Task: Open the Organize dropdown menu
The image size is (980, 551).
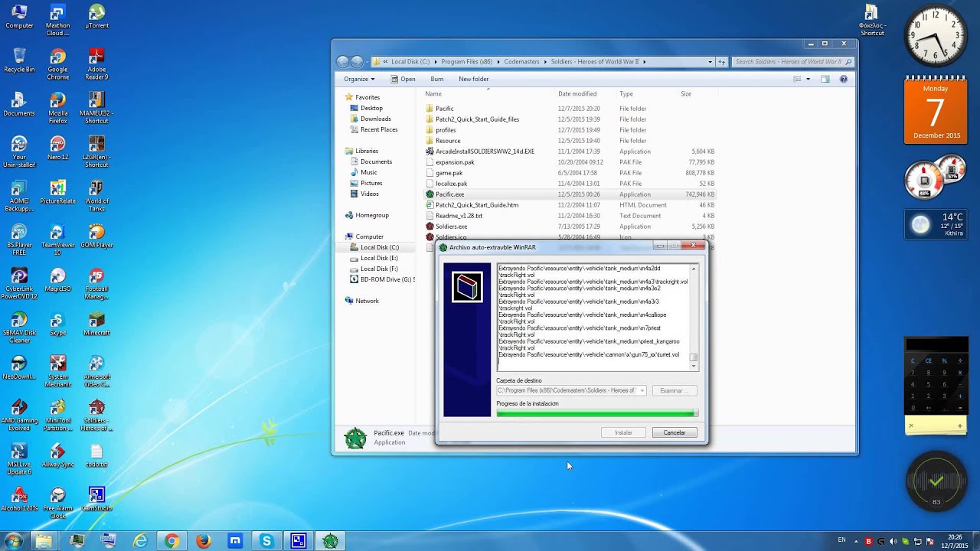Action: (x=359, y=79)
